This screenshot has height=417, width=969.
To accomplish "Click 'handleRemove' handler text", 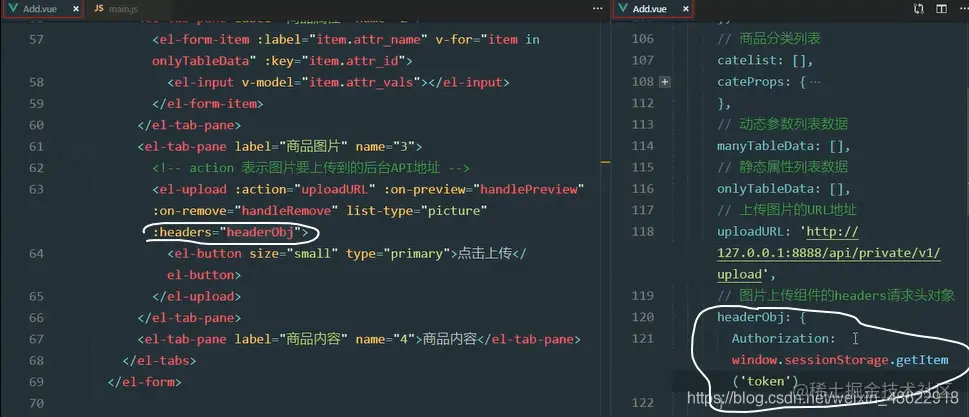I will [286, 211].
